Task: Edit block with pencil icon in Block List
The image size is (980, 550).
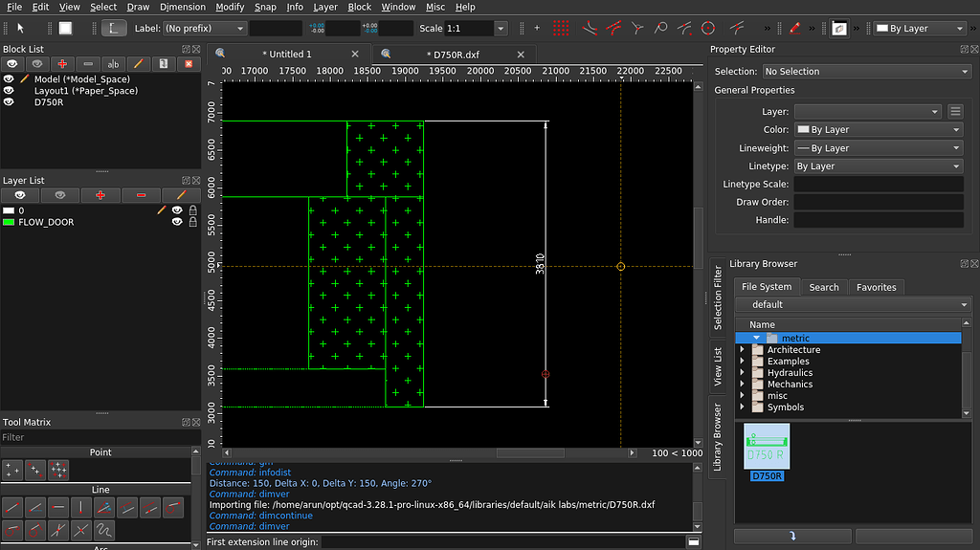Action: pyautogui.click(x=138, y=64)
